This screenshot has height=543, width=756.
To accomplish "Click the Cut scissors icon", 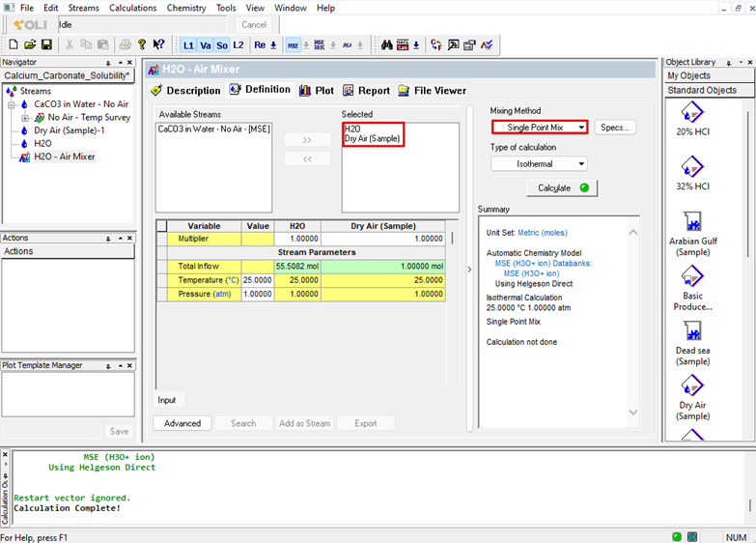I will coord(70,44).
